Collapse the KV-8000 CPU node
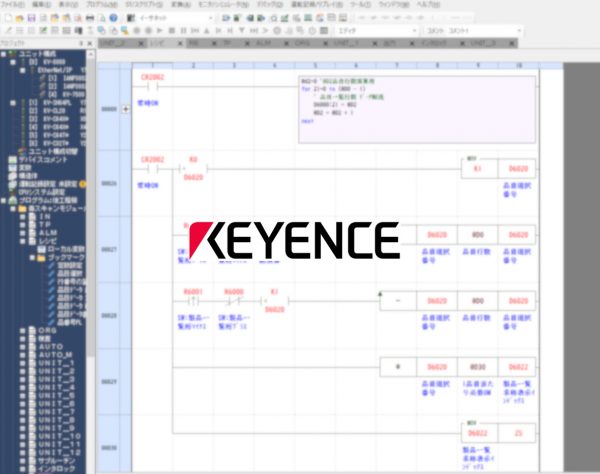The height and width of the screenshot is (474, 600). point(13,62)
